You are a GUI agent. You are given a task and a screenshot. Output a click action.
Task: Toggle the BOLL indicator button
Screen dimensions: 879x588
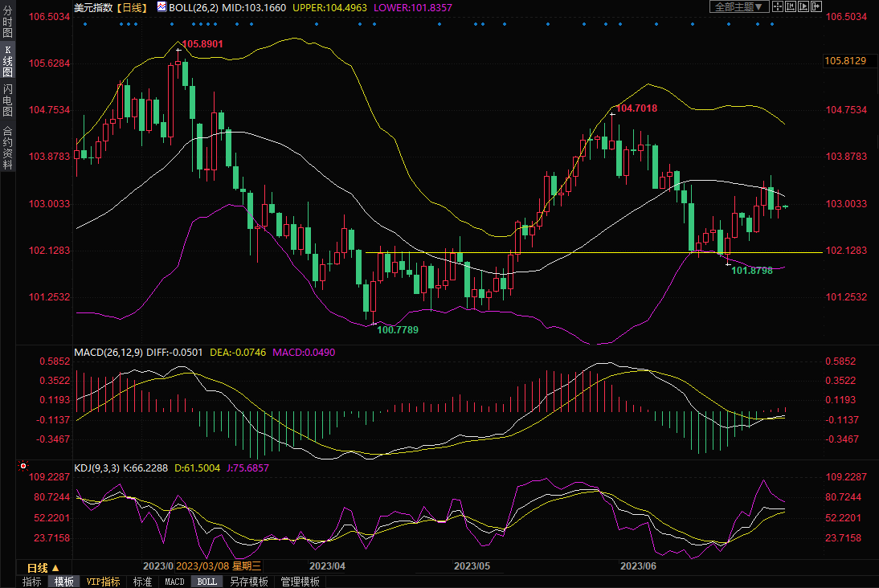tap(206, 582)
